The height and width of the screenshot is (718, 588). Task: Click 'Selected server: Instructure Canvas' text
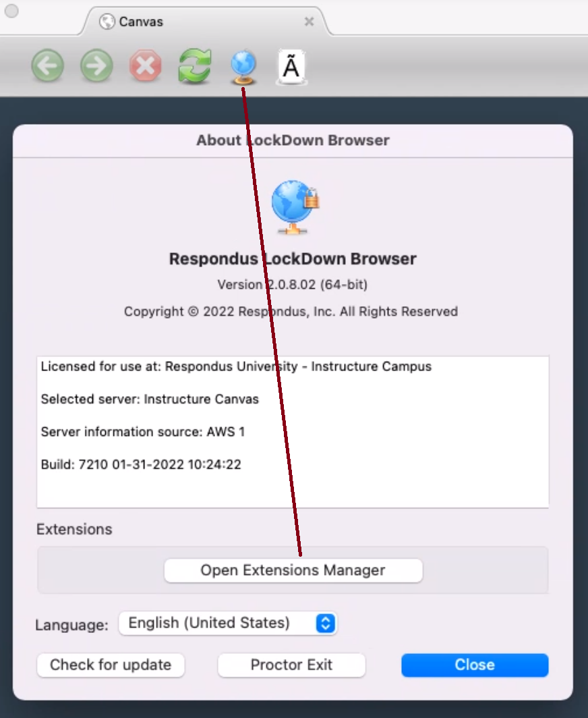[150, 399]
